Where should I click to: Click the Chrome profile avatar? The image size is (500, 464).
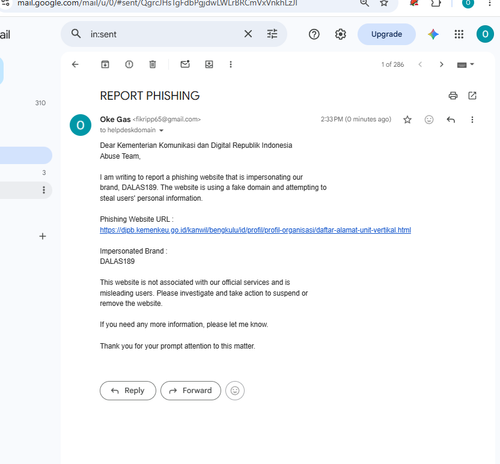pos(468,3)
